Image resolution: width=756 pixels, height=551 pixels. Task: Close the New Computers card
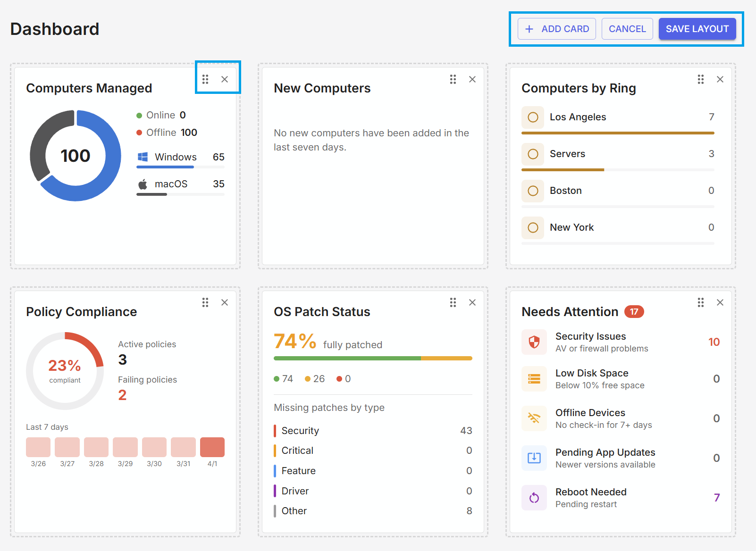click(472, 79)
